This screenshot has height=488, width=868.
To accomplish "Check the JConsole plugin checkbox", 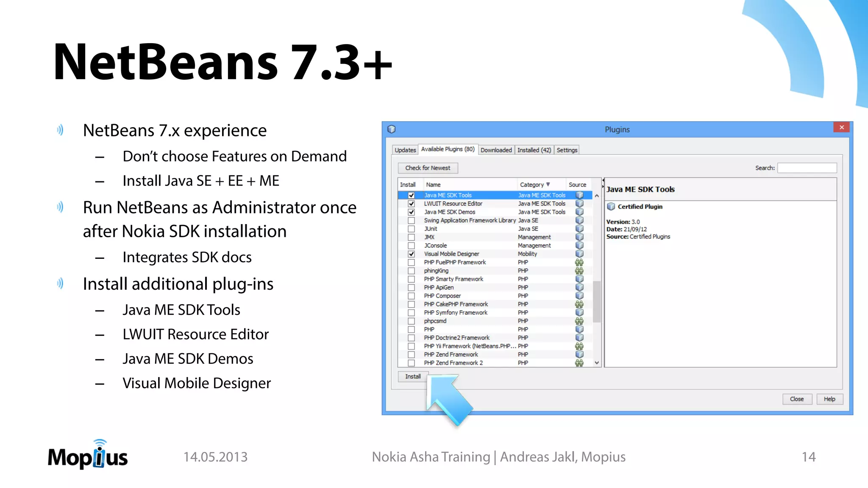I will click(x=411, y=246).
